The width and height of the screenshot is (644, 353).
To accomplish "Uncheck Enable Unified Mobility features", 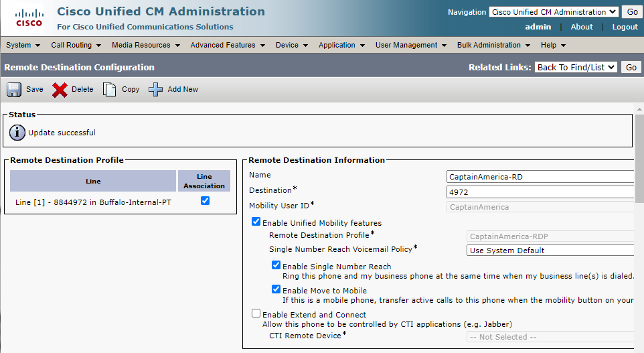I will [x=256, y=222].
